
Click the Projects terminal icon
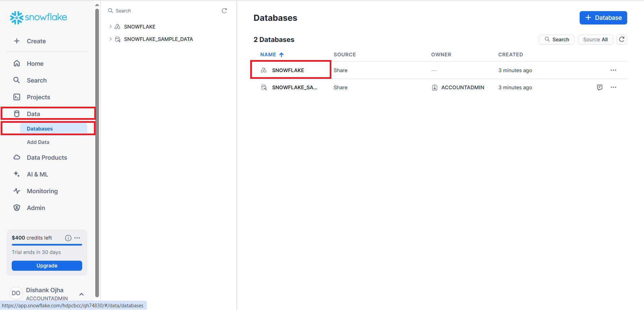(x=17, y=97)
